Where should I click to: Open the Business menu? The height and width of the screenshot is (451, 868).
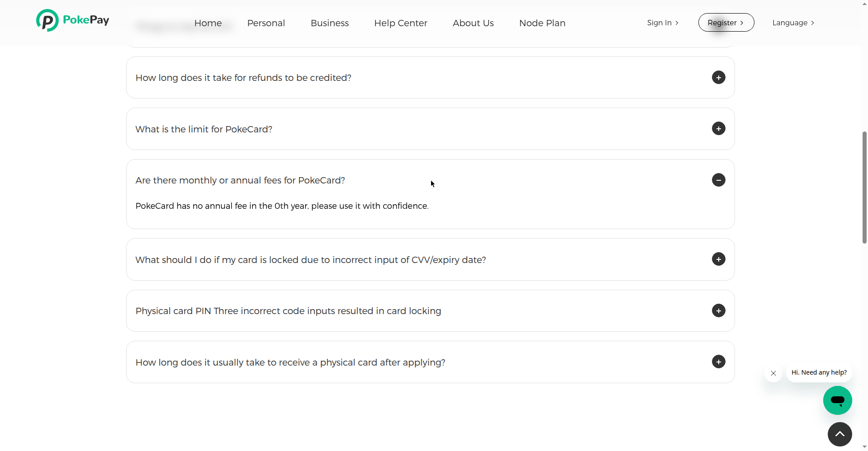(330, 23)
